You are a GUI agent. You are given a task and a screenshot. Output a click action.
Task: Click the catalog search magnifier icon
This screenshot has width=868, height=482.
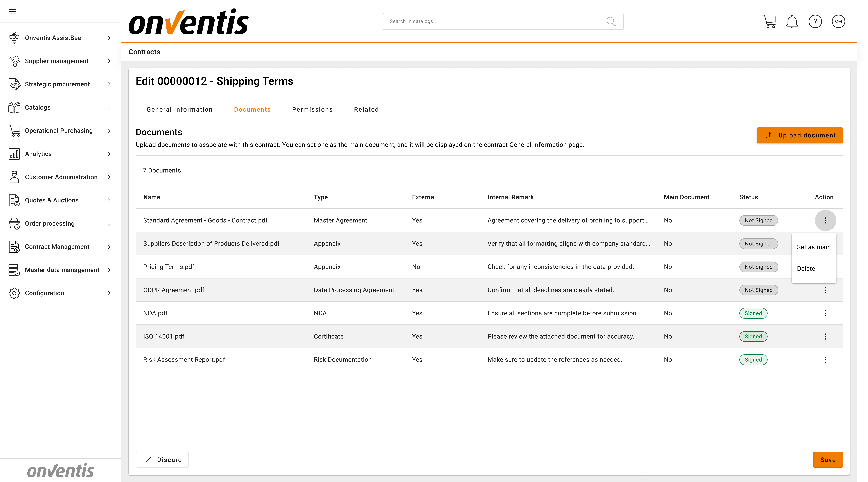[x=611, y=22]
